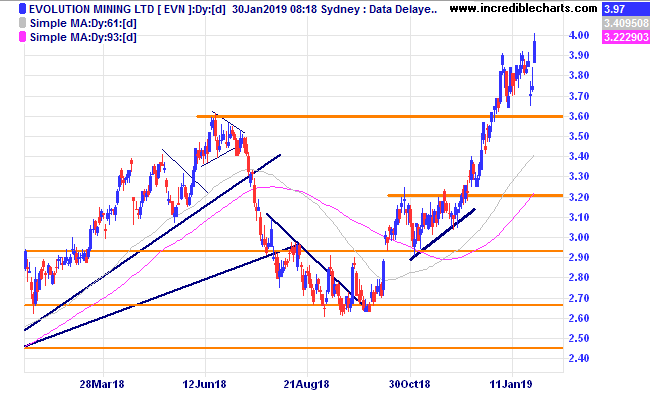Select the orange horizontal line at 3.60
The image size is (651, 395).
[379, 116]
